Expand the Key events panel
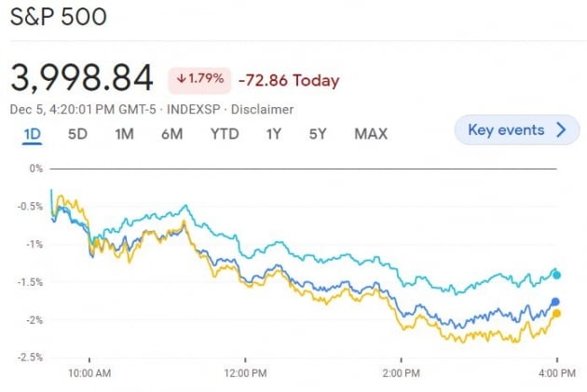 [x=510, y=130]
